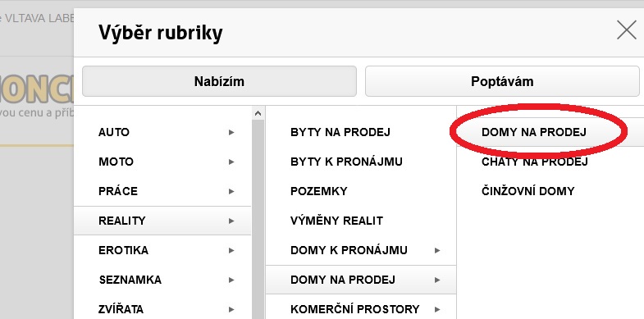
Task: Expand the EROTIKA category arrow
Action: point(231,250)
